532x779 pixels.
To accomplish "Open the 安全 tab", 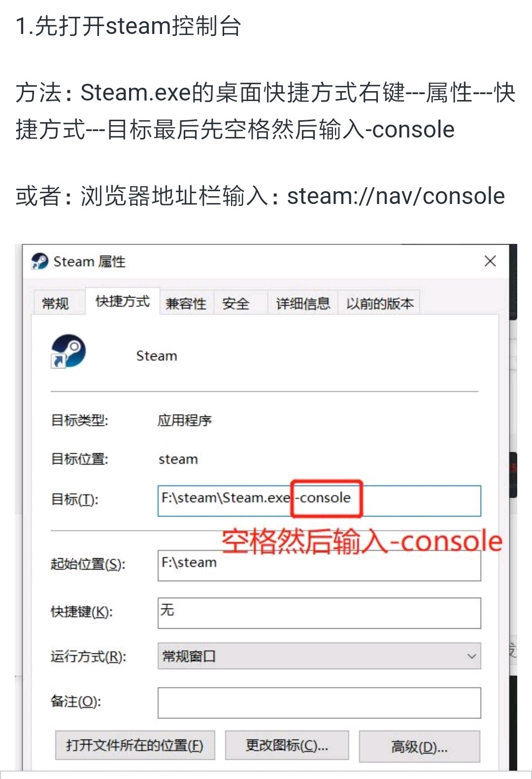I will pos(235,304).
